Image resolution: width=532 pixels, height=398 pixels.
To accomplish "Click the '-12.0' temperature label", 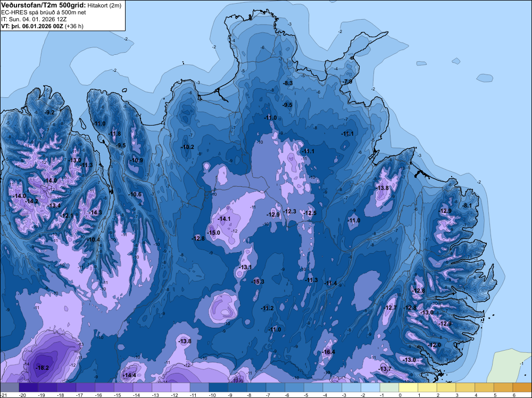I will (434, 345).
